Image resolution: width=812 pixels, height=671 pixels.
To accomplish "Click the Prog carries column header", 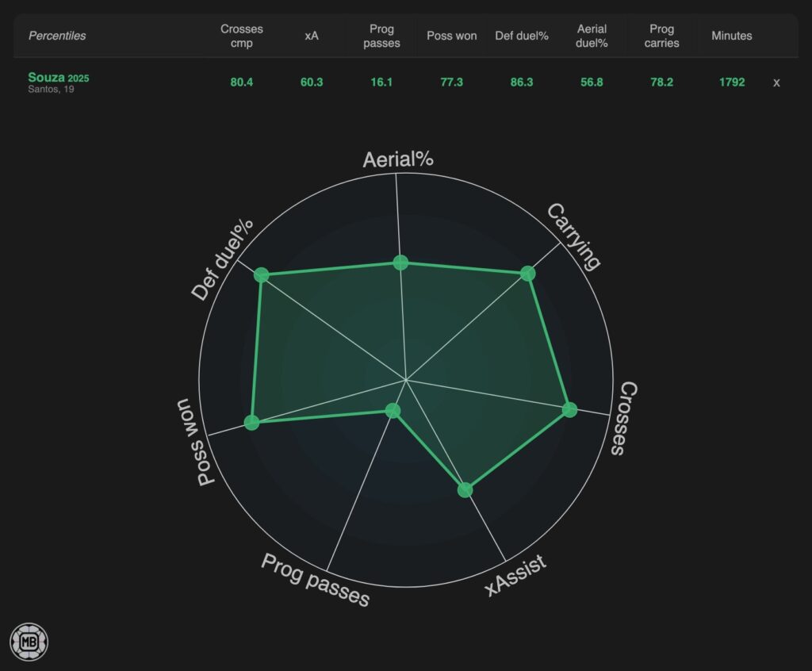I will (x=661, y=36).
